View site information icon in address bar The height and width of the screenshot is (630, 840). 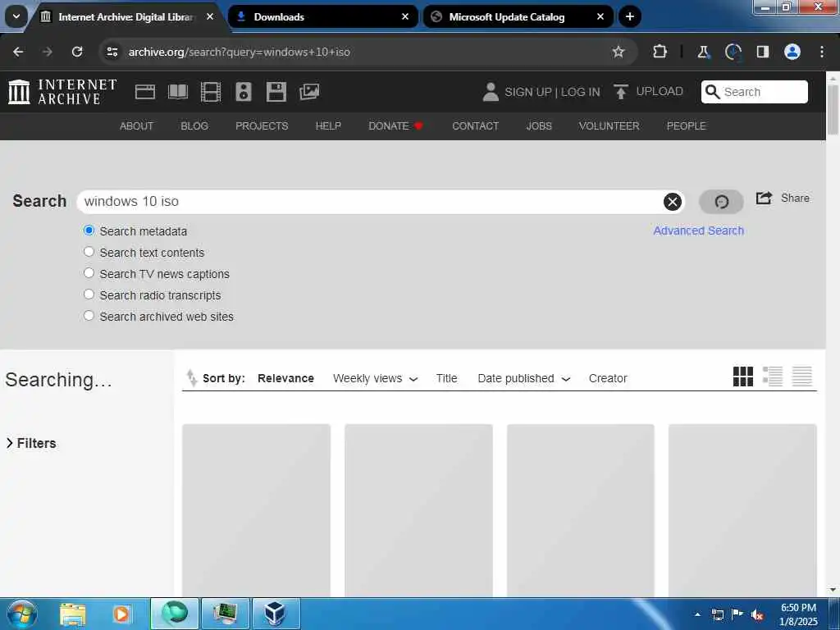point(112,52)
